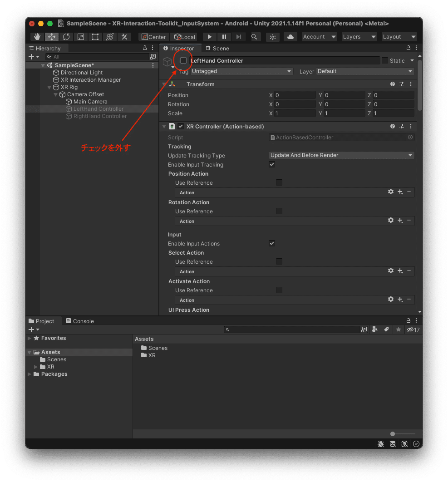448x482 pixels.
Task: Open Position Action gear settings
Action: click(391, 192)
